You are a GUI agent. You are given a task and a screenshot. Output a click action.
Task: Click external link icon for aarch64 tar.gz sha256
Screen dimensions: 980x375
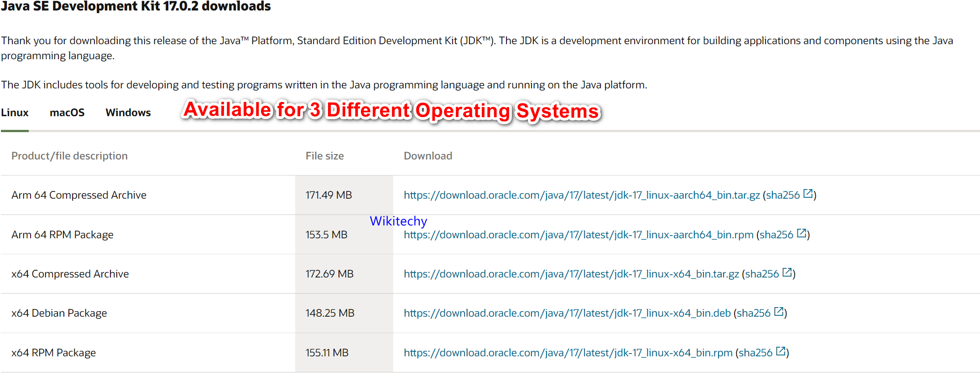coord(808,194)
